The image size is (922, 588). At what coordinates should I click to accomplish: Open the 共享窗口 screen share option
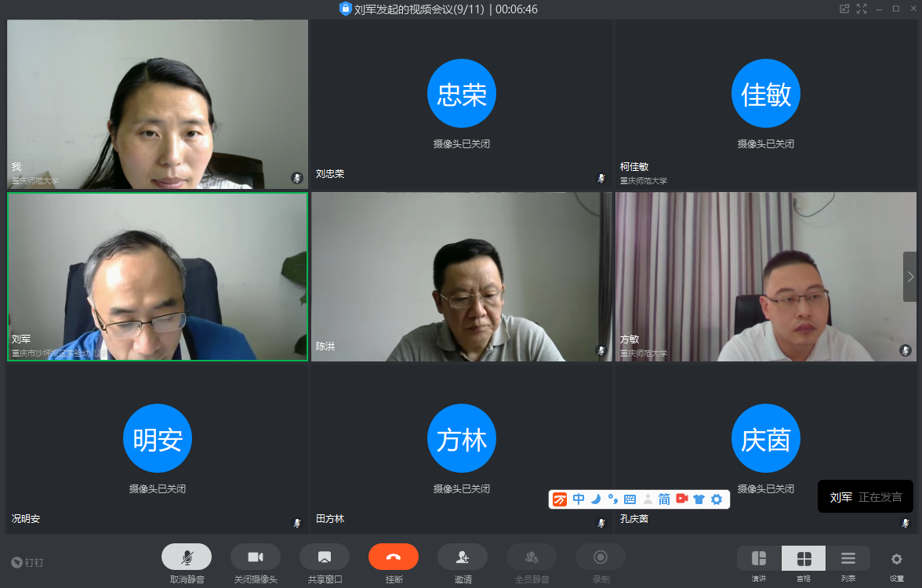[325, 557]
